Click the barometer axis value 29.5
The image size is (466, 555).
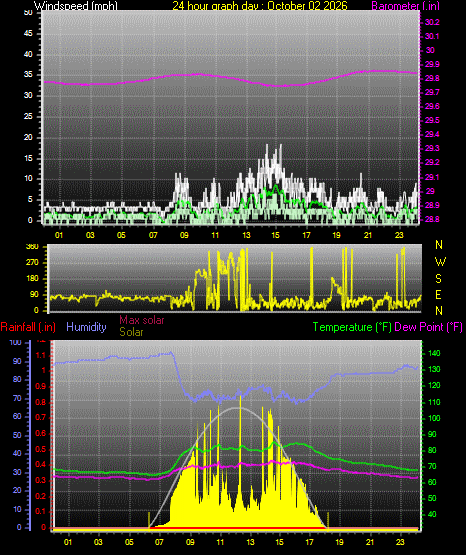point(432,120)
